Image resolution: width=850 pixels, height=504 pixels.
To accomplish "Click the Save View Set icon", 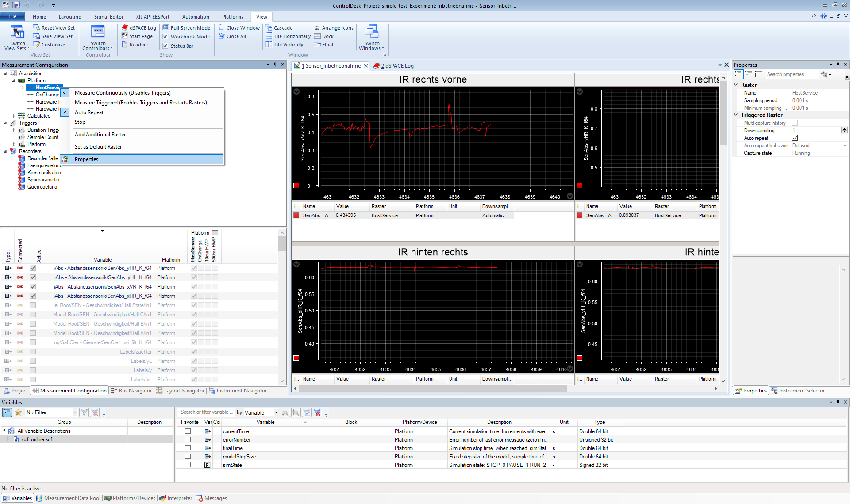I will tap(37, 36).
